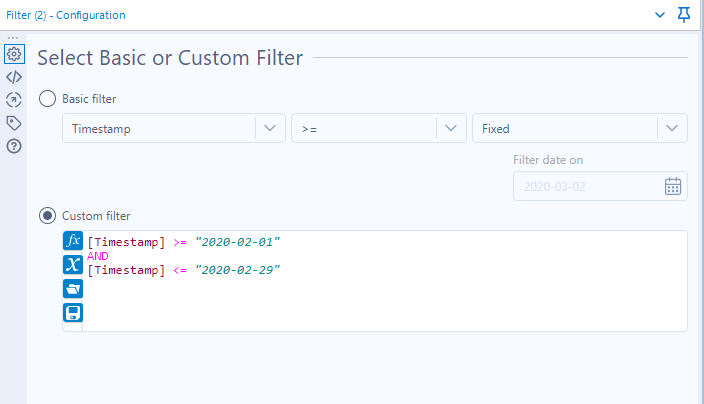Open the Navigation sidebar icon
Viewport: 704px width, 404px height.
14,100
